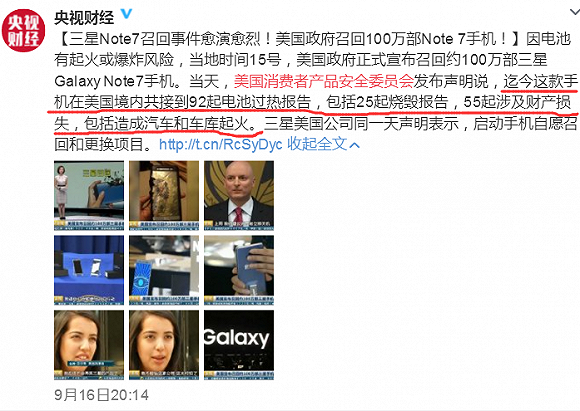Open the http://t.cn/RcSyDyc link
The height and width of the screenshot is (411, 580).
pyautogui.click(x=220, y=144)
